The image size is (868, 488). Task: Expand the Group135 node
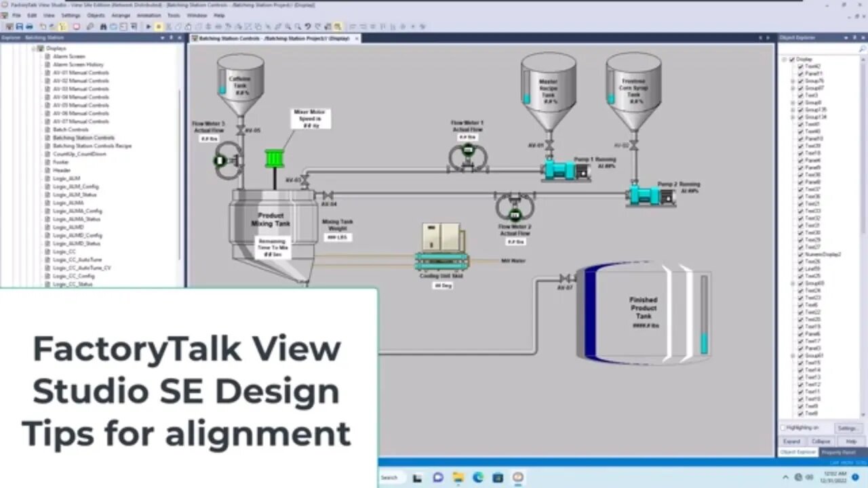point(793,110)
